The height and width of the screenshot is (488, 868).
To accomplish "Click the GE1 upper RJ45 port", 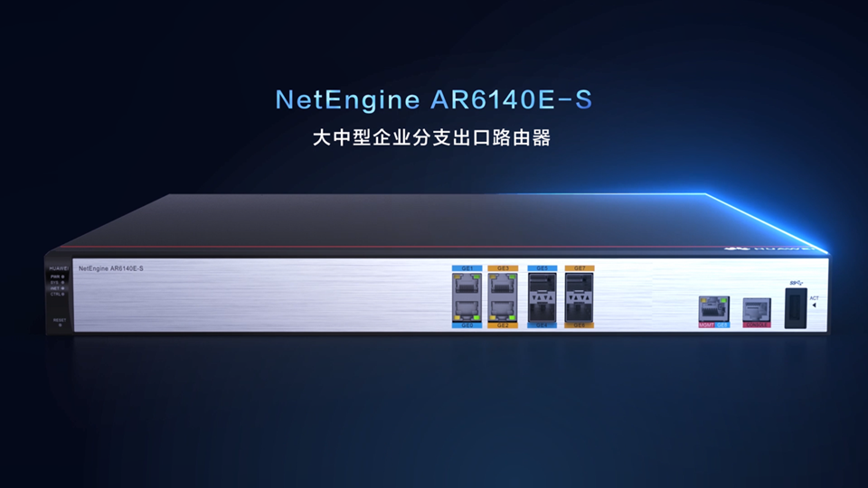I will click(x=467, y=285).
